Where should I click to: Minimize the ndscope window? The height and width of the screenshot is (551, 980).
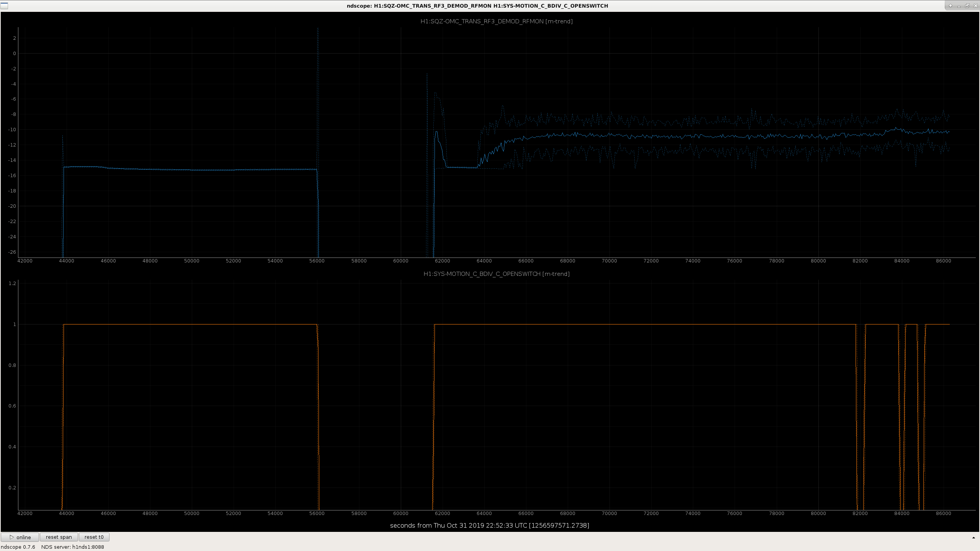click(x=959, y=6)
